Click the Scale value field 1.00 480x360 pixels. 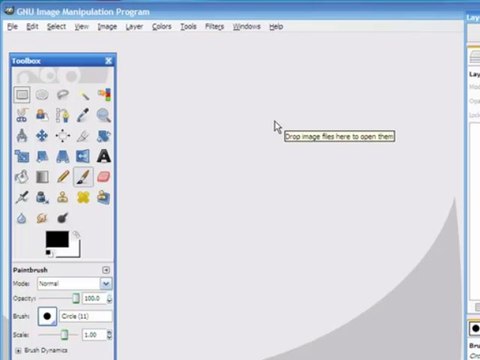(94, 335)
